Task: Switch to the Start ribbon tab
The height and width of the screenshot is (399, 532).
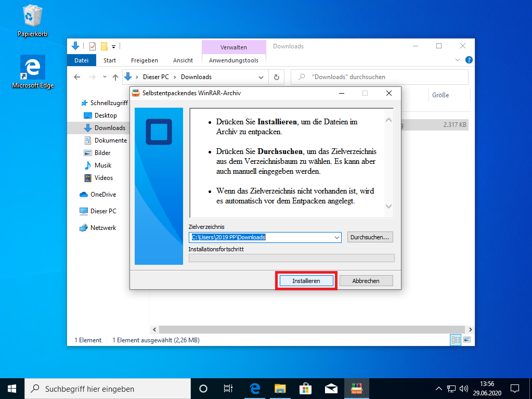Action: pyautogui.click(x=110, y=60)
